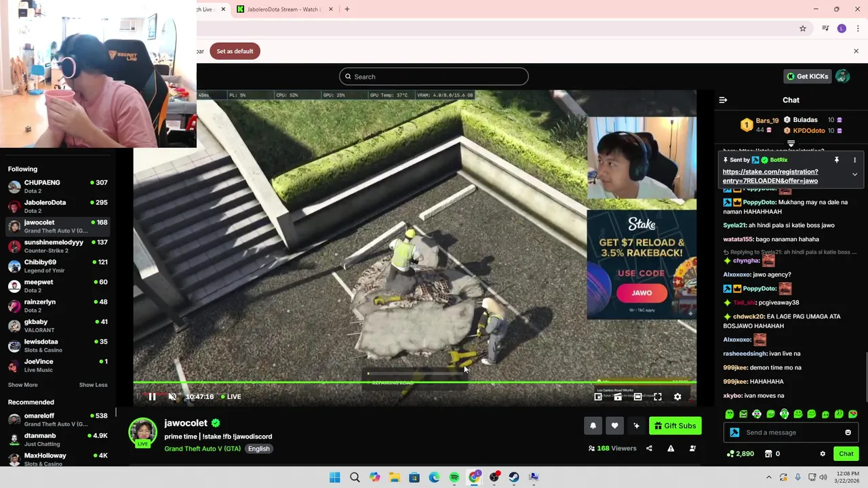
Task: Focus the Send a message field
Action: click(x=790, y=432)
